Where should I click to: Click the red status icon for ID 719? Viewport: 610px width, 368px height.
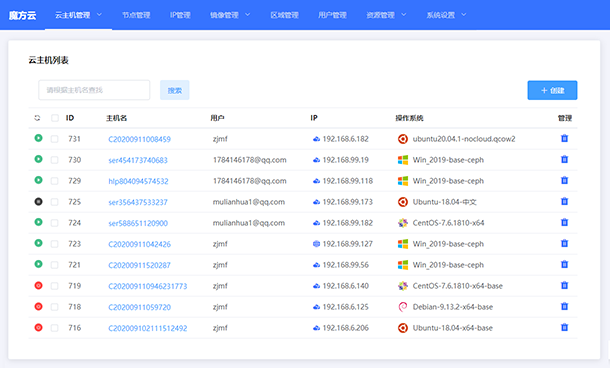click(38, 286)
